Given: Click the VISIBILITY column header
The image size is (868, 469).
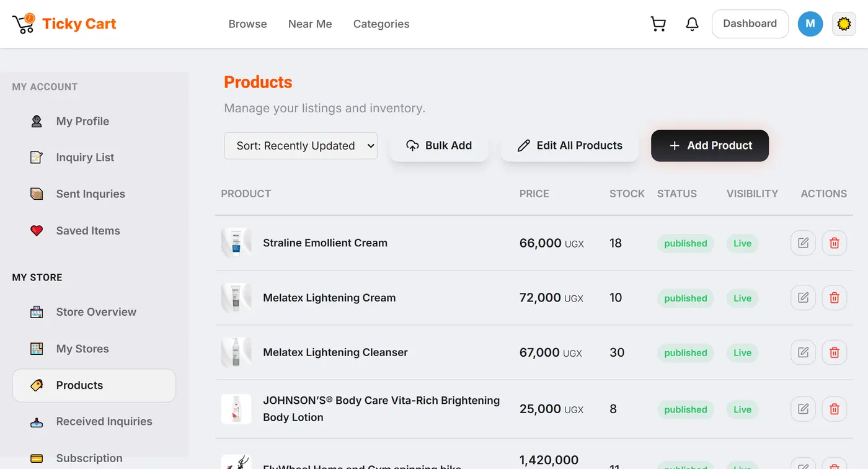Looking at the screenshot, I should click(x=752, y=194).
